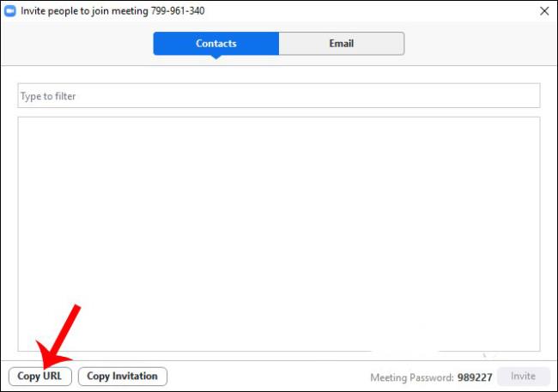Click empty title bar space before X
558x392 pixels.
386,11
